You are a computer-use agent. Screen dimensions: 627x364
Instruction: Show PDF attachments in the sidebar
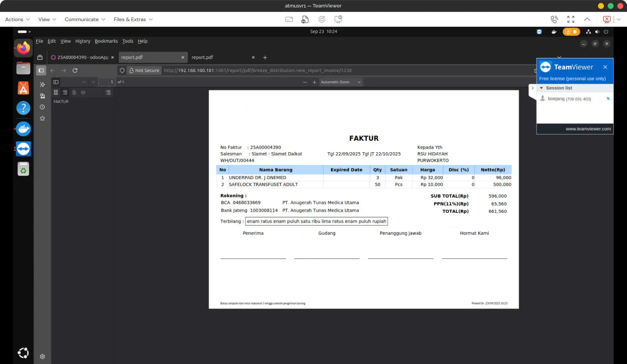click(x=74, y=92)
